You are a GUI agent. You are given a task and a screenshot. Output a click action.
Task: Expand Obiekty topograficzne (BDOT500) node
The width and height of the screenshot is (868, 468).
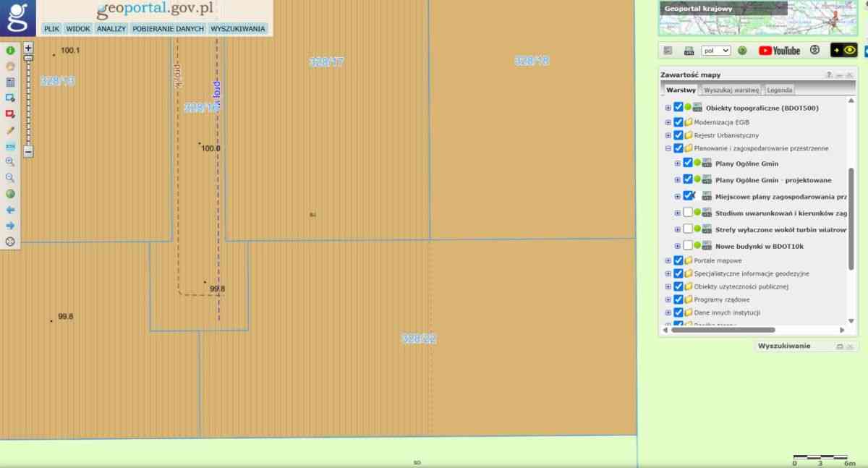click(668, 108)
